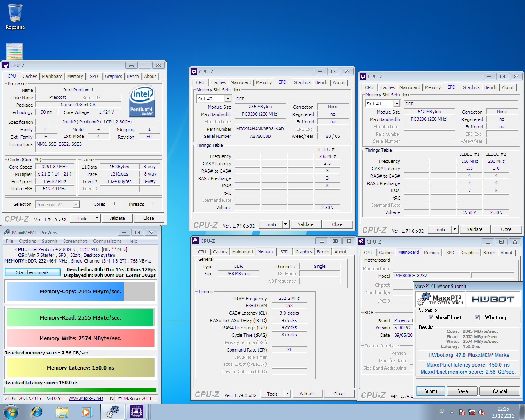525x420 pixels.
Task: Click the Serial Number value A8780C8D
Action: (260, 136)
